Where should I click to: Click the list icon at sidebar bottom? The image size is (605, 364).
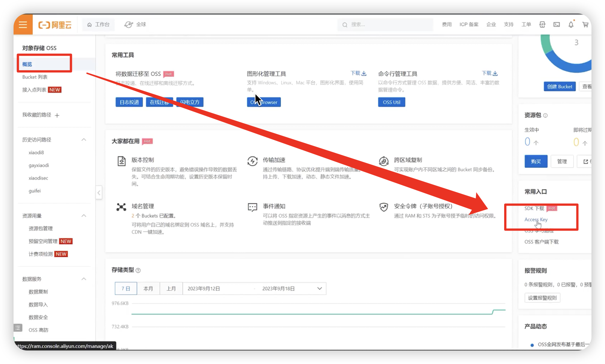tap(18, 328)
